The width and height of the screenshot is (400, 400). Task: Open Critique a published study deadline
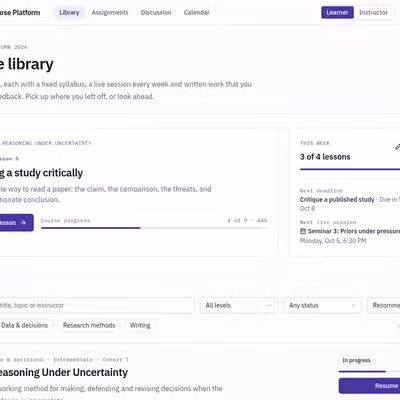(x=337, y=200)
